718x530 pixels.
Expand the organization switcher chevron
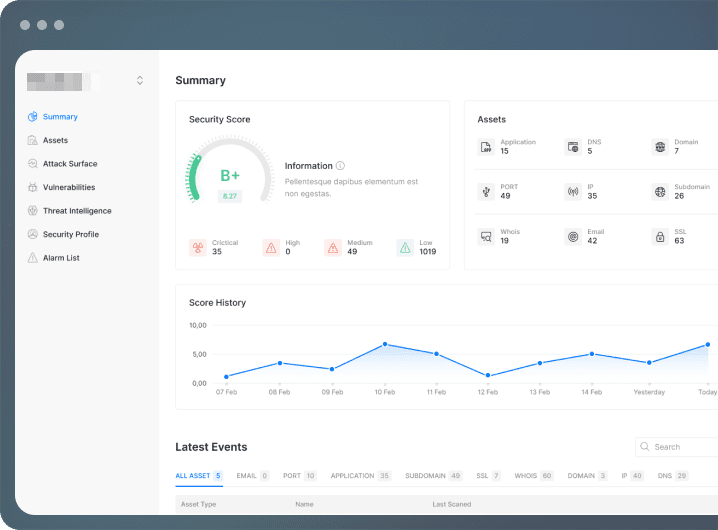click(140, 81)
